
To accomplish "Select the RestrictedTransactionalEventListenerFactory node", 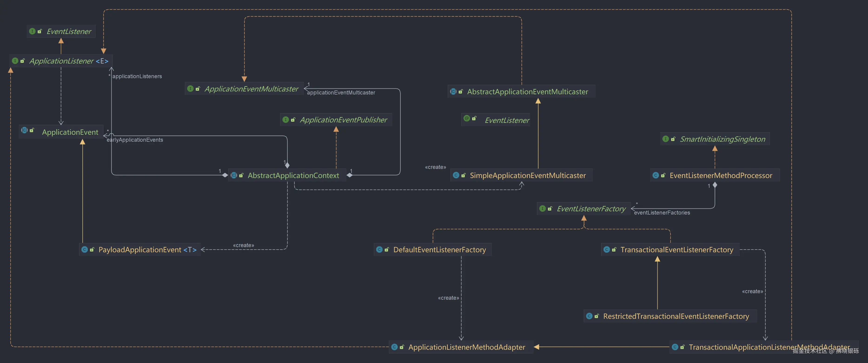I will pos(676,316).
